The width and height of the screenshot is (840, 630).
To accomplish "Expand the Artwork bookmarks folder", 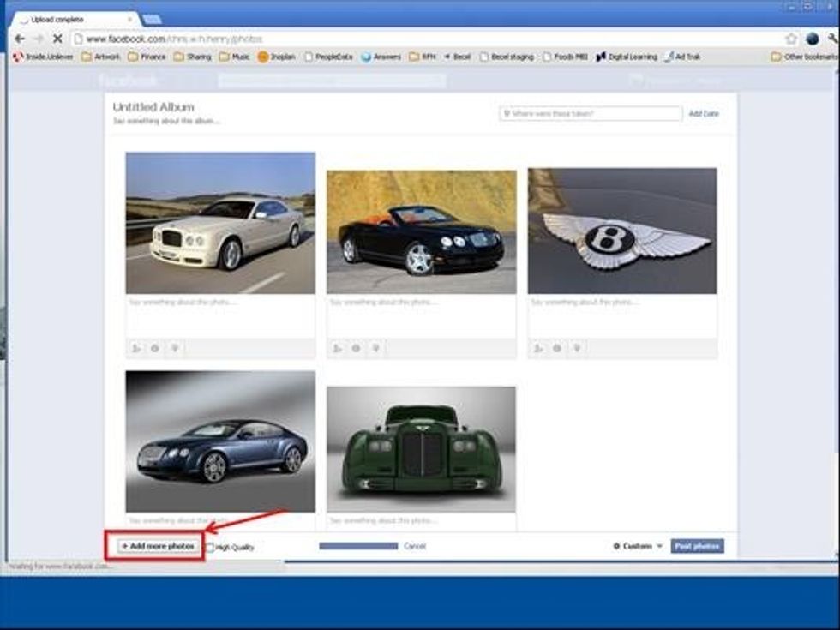I will pos(101,57).
